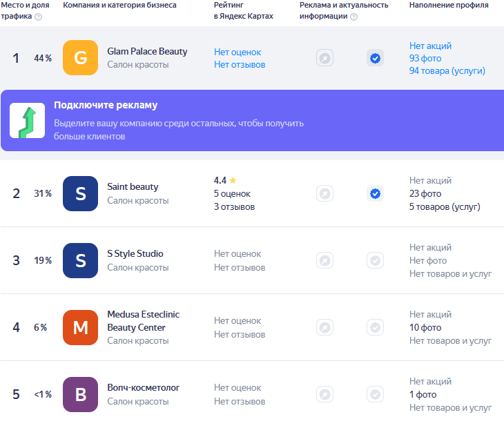
Task: Select the Saint beauty company name
Action: [x=133, y=186]
